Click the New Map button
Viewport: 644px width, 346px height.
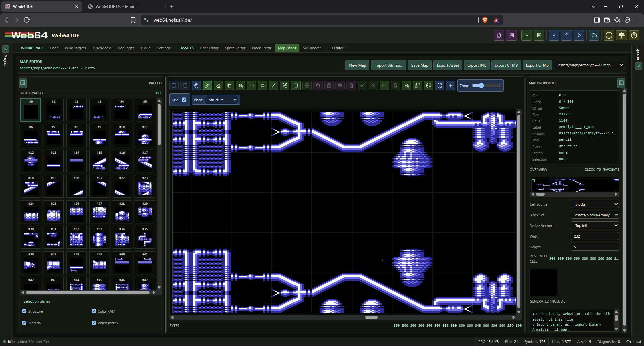pos(357,65)
